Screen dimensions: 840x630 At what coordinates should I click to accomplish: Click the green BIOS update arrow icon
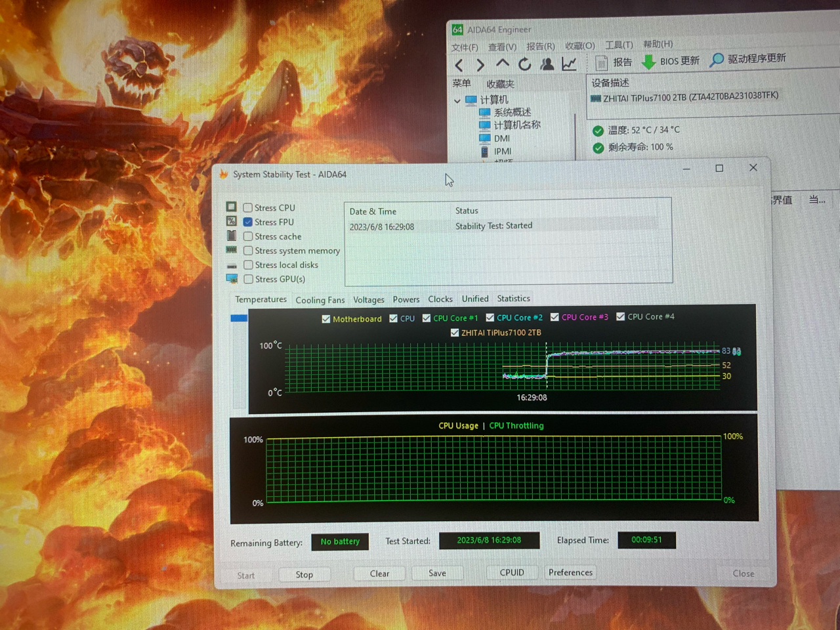click(x=648, y=62)
